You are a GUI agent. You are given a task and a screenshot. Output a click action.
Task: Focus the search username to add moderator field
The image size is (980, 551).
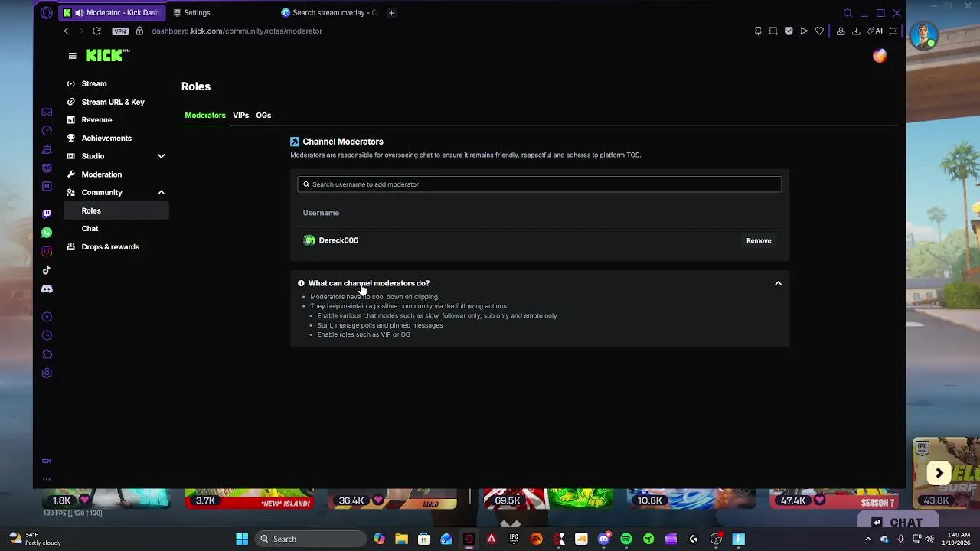[539, 184]
